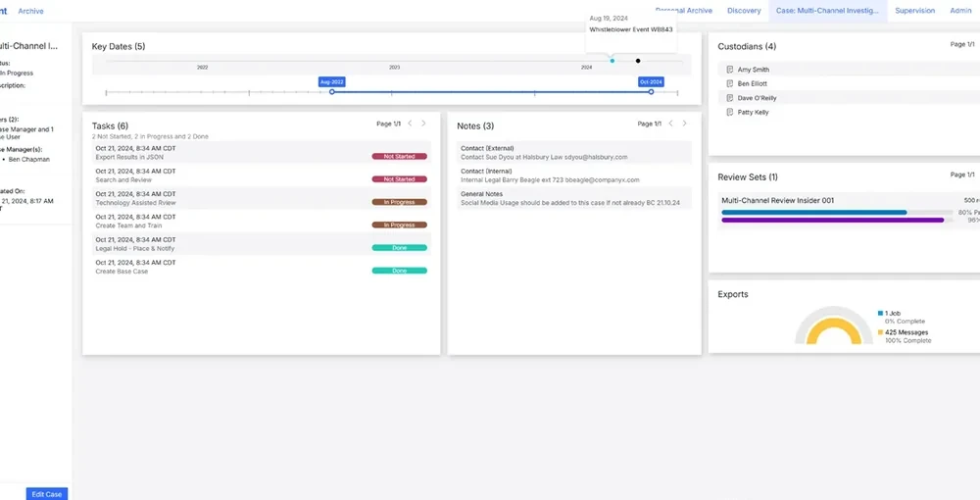
Task: Select Create Team and Train task
Action: [x=262, y=222]
